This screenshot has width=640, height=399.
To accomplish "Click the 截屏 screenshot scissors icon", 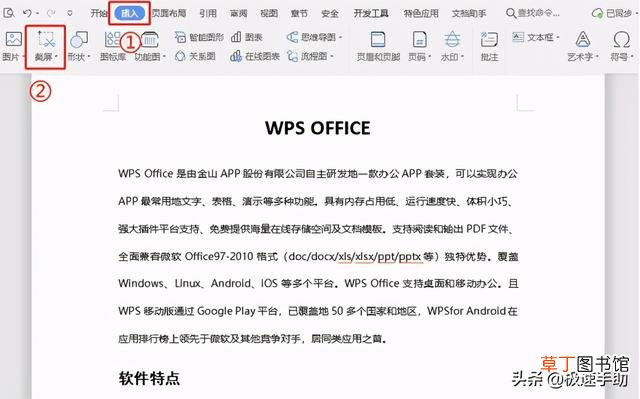I will (46, 39).
